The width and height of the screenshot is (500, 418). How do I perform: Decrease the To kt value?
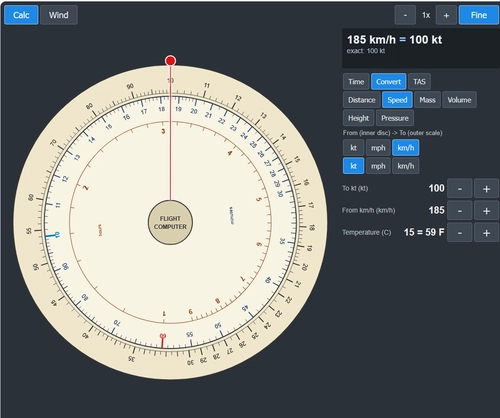point(460,189)
